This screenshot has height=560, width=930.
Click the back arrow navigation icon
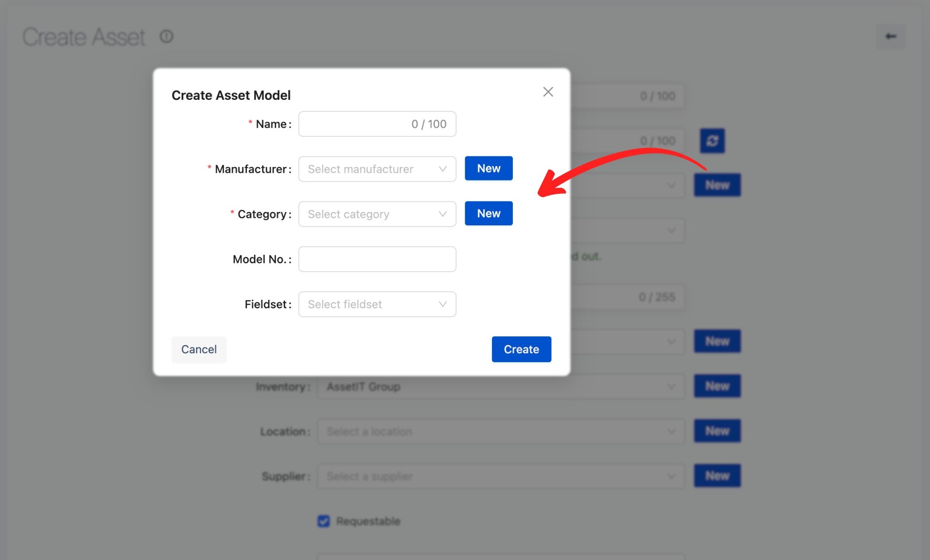click(x=890, y=36)
